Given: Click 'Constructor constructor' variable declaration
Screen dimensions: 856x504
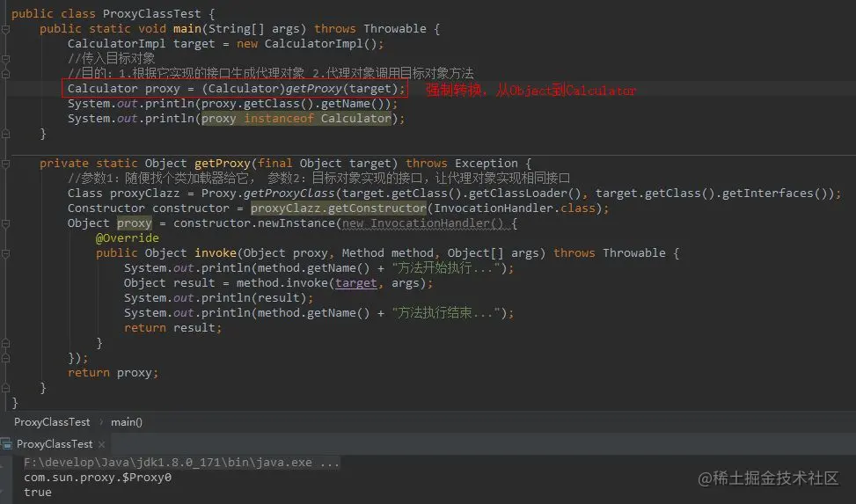Looking at the screenshot, I should pos(149,208).
